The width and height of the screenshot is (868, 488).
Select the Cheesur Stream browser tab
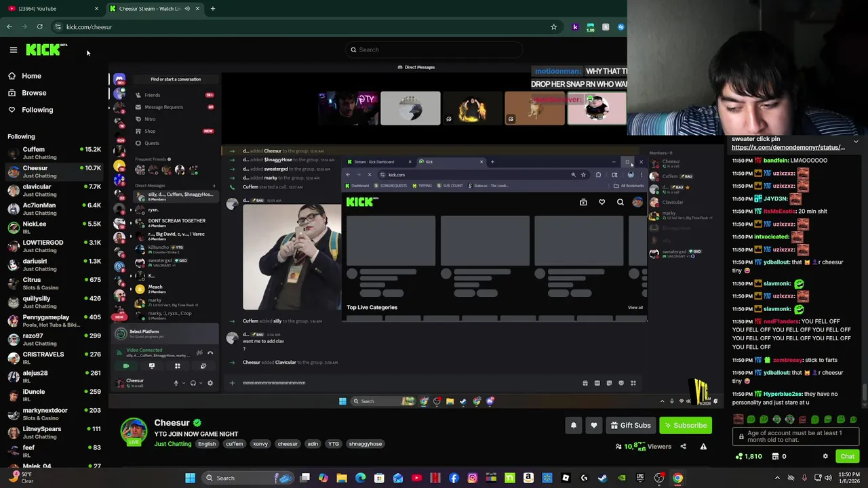click(x=155, y=9)
